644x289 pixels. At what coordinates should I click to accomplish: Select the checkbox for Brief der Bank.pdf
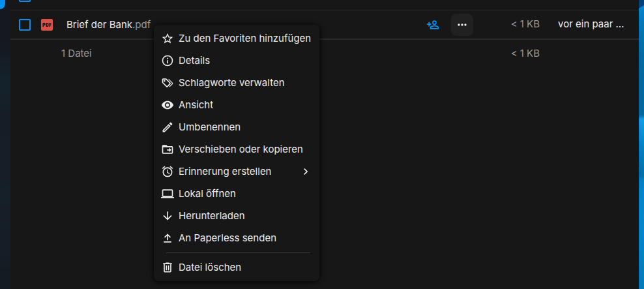pyautogui.click(x=25, y=25)
